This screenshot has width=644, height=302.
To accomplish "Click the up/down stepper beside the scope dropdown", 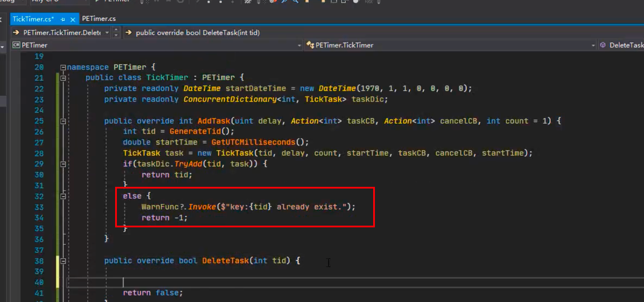I will click(x=116, y=32).
